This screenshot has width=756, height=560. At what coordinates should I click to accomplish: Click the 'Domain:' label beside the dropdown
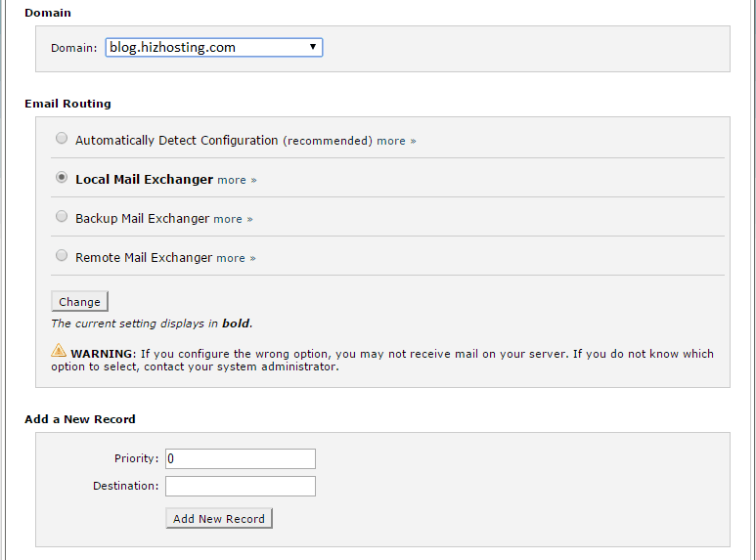tap(74, 48)
